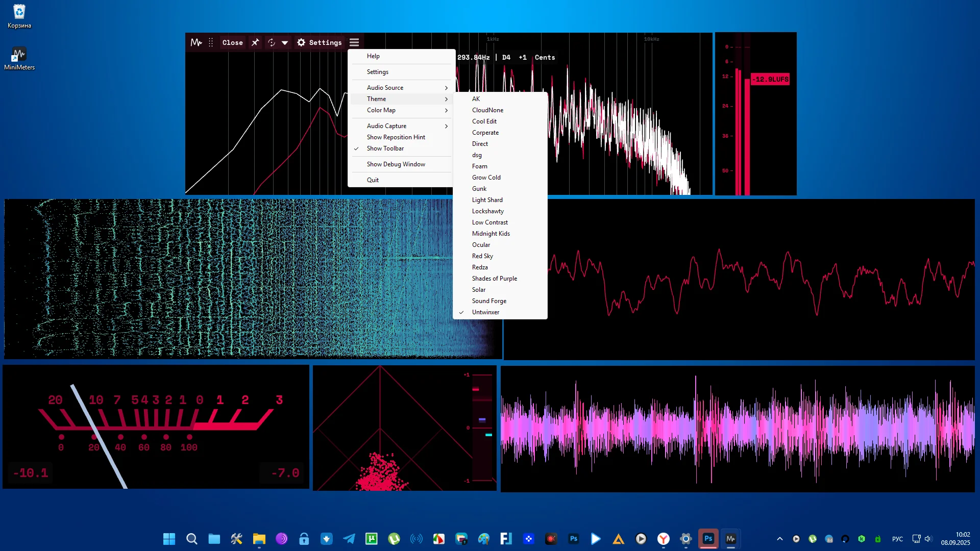Click the MiniMeters taskbar icon
Image resolution: width=980 pixels, height=551 pixels.
click(x=730, y=539)
